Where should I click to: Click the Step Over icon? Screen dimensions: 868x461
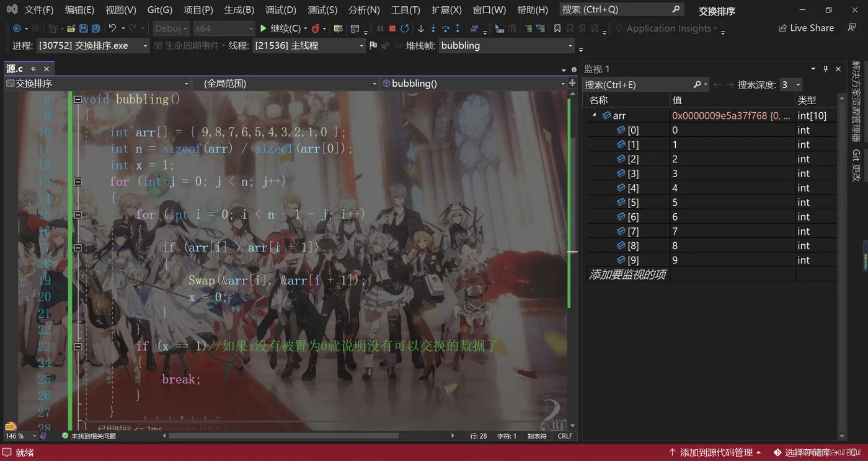[x=446, y=29]
